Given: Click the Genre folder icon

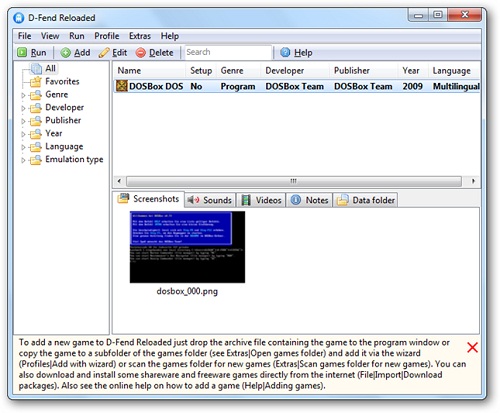Looking at the screenshot, I should click(x=35, y=95).
